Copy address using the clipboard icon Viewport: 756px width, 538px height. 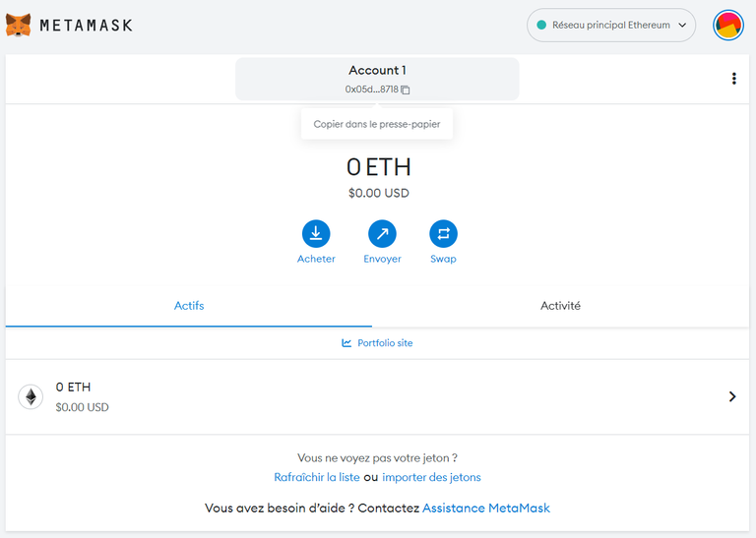(x=406, y=90)
